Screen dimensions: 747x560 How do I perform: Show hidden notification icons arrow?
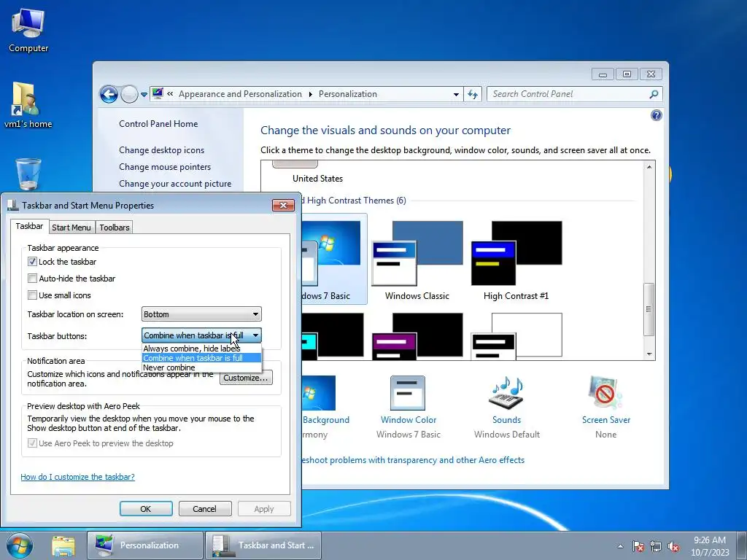pyautogui.click(x=620, y=547)
